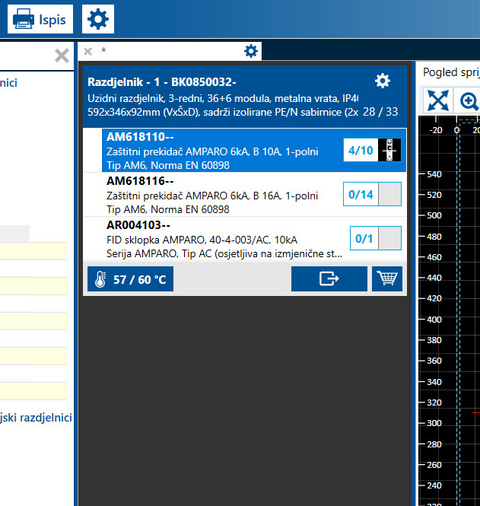
Task: Click gray box beside 0/14 counter
Action: (390, 194)
